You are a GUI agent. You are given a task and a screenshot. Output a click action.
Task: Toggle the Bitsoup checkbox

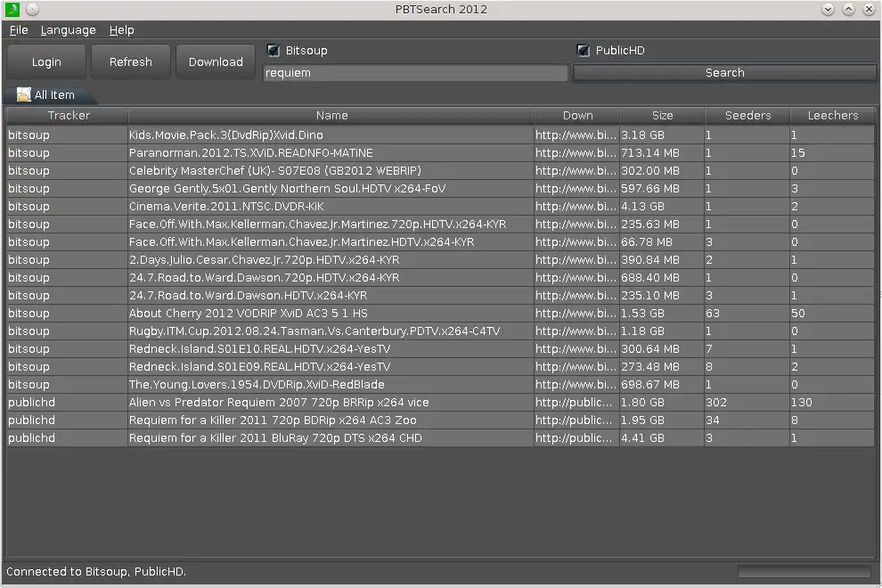274,51
